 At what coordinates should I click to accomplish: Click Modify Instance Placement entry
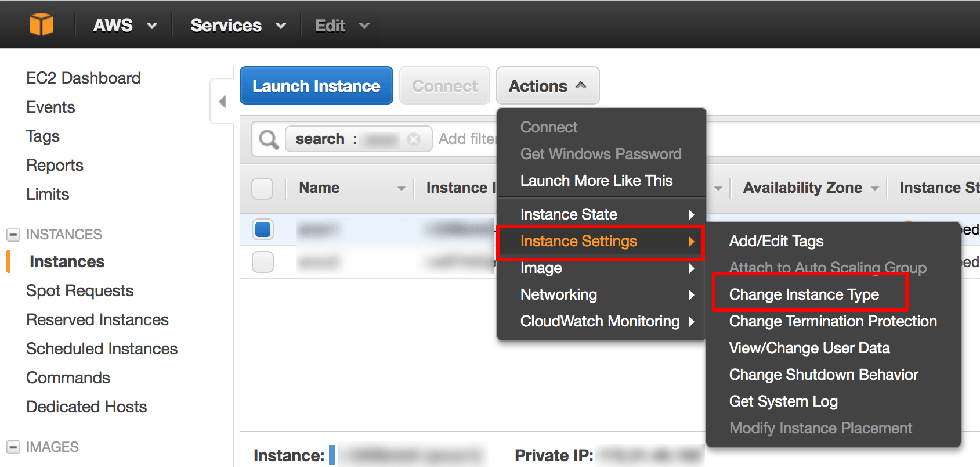(820, 428)
